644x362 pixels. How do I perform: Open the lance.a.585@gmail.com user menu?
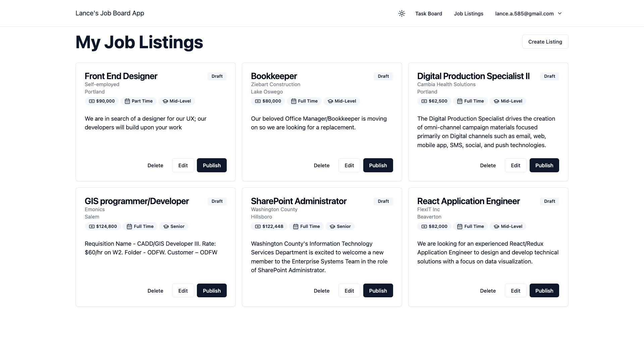(x=524, y=13)
